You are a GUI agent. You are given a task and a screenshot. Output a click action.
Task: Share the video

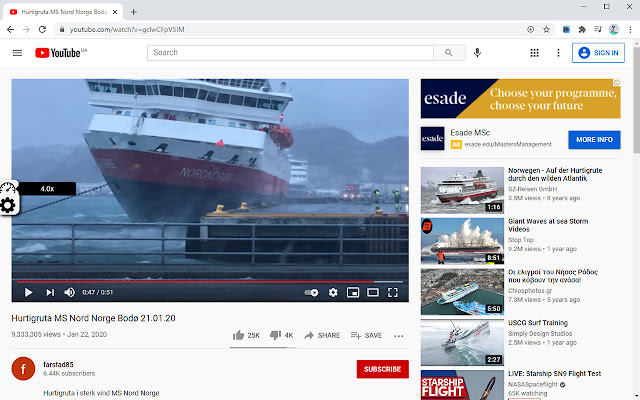point(322,335)
